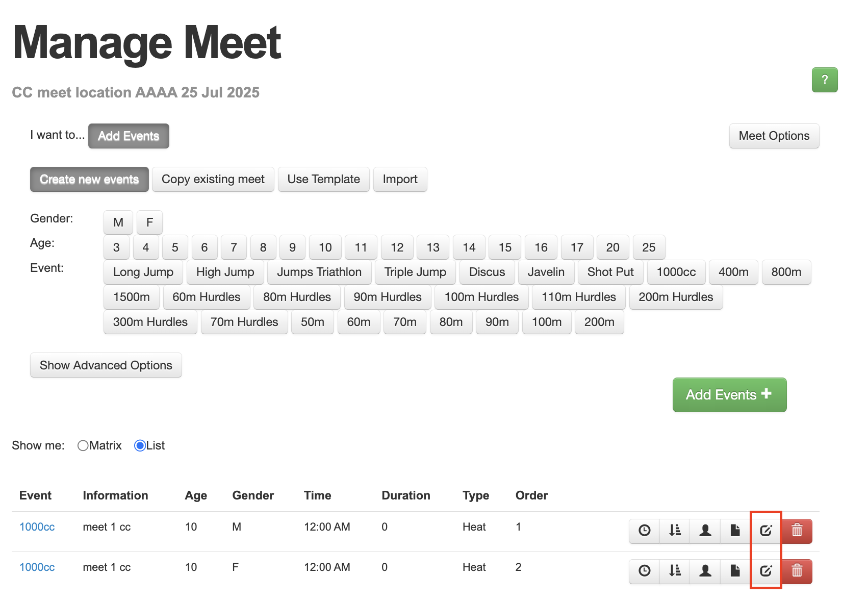Image resolution: width=868 pixels, height=601 pixels.
Task: Click the Event column header
Action: [35, 495]
